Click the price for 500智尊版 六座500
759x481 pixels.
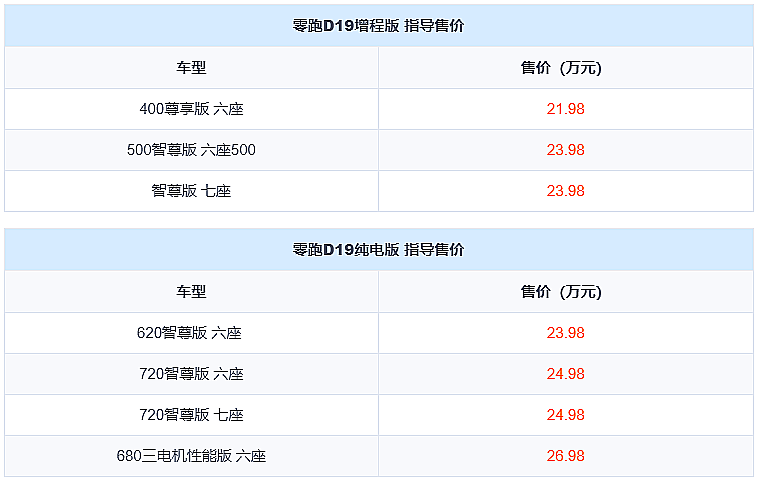click(x=565, y=150)
